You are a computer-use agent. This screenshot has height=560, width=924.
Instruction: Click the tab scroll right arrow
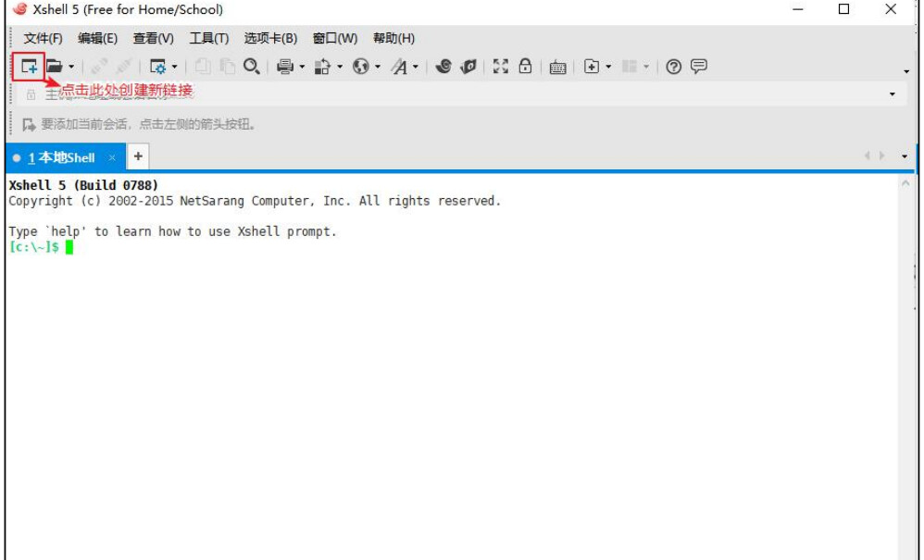[x=882, y=156]
